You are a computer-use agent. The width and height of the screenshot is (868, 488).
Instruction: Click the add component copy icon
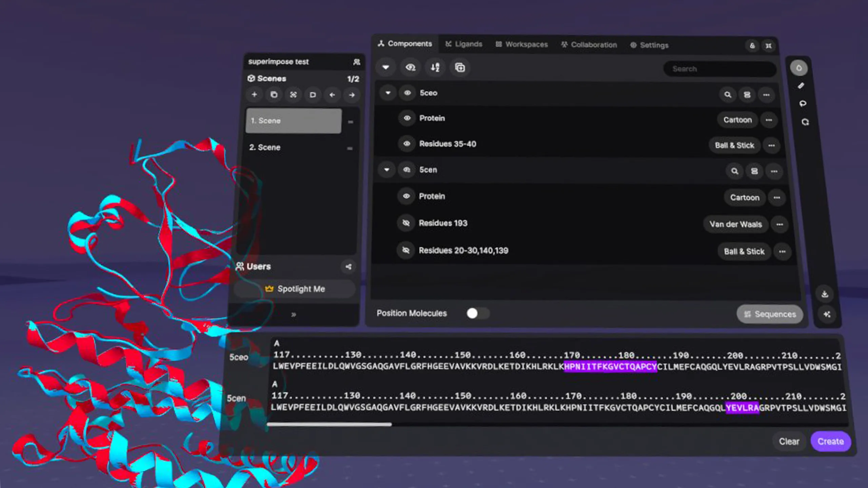coord(460,68)
